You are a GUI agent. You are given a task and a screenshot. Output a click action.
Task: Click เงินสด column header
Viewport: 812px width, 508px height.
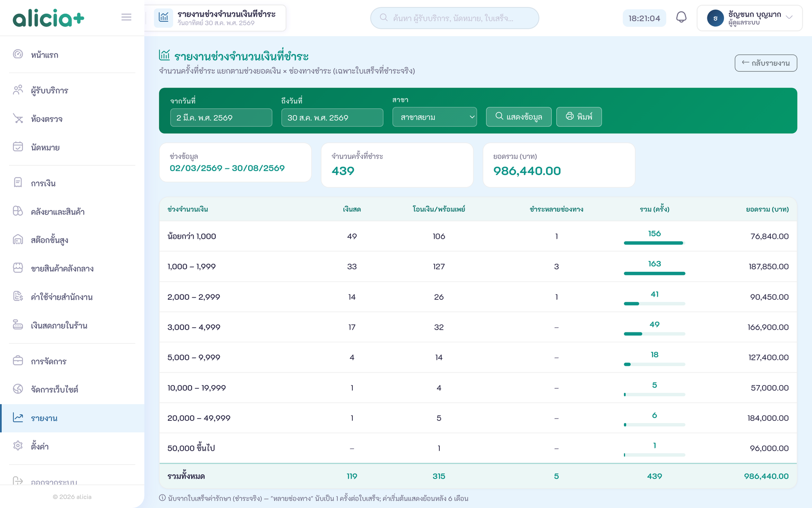point(352,209)
